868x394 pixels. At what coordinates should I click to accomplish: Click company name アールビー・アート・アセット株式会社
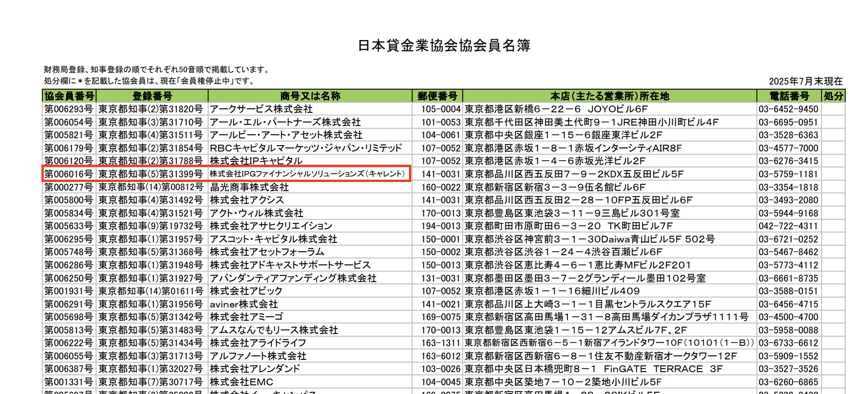pyautogui.click(x=286, y=135)
